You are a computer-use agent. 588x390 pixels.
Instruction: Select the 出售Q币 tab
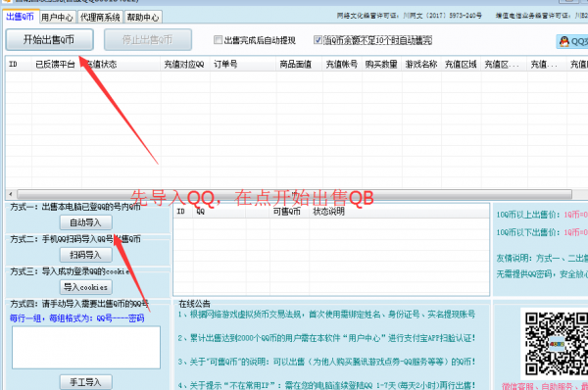[x=21, y=17]
